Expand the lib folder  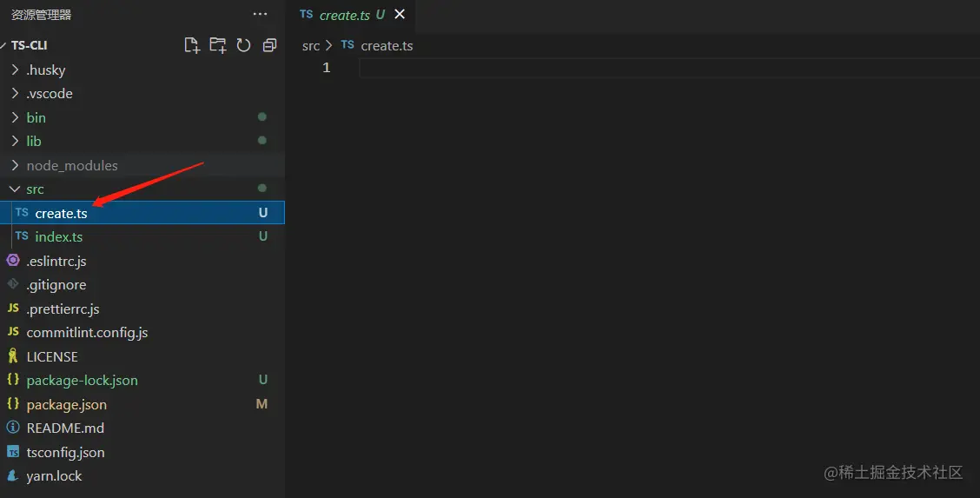coord(142,141)
